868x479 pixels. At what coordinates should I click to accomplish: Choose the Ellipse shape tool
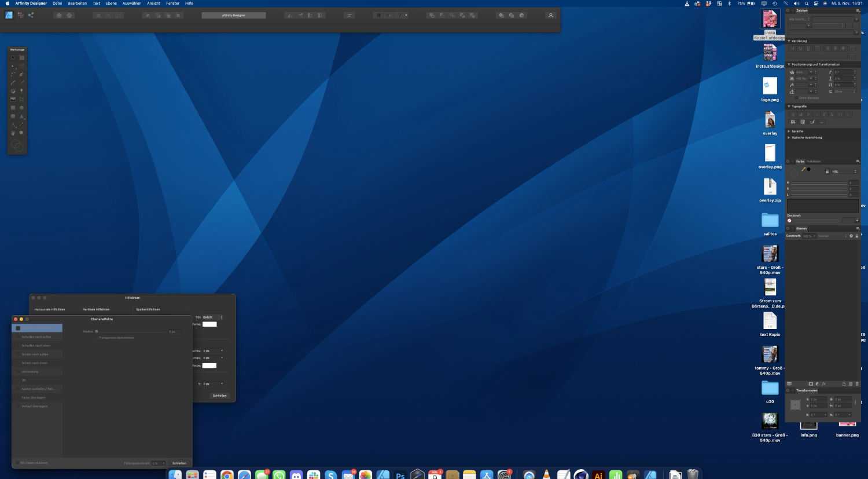pyautogui.click(x=22, y=108)
